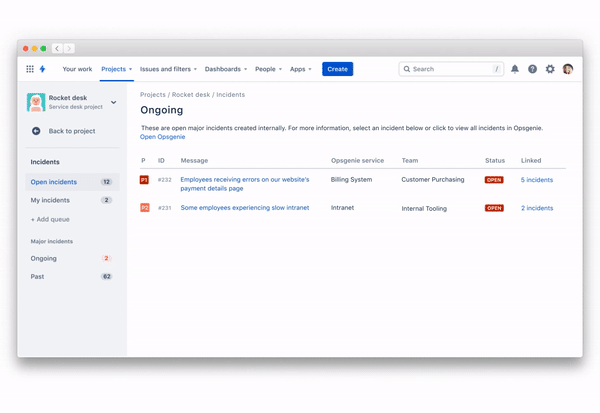Click browser back navigation arrow
The height and width of the screenshot is (413, 600).
pos(57,48)
